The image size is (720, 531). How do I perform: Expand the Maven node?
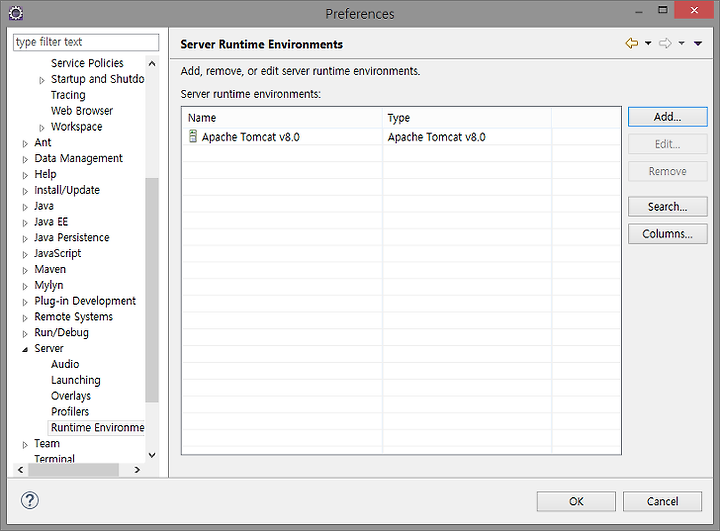click(25, 270)
